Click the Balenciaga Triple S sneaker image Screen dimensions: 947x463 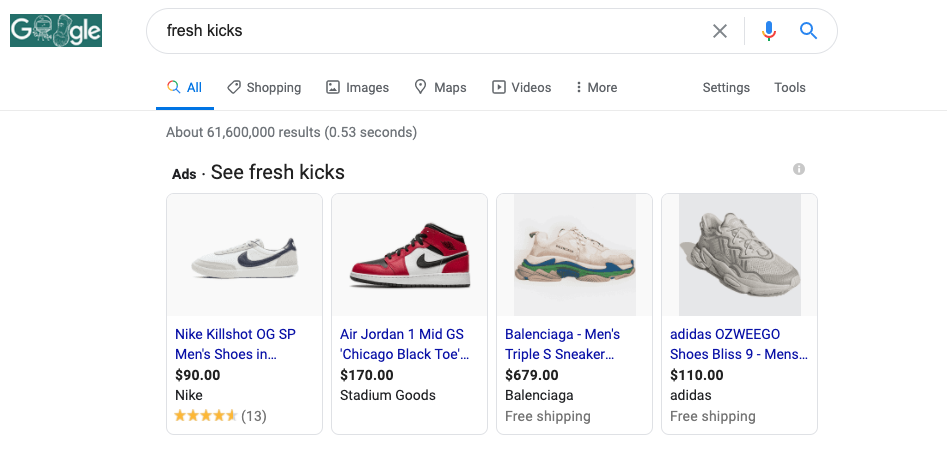[575, 255]
